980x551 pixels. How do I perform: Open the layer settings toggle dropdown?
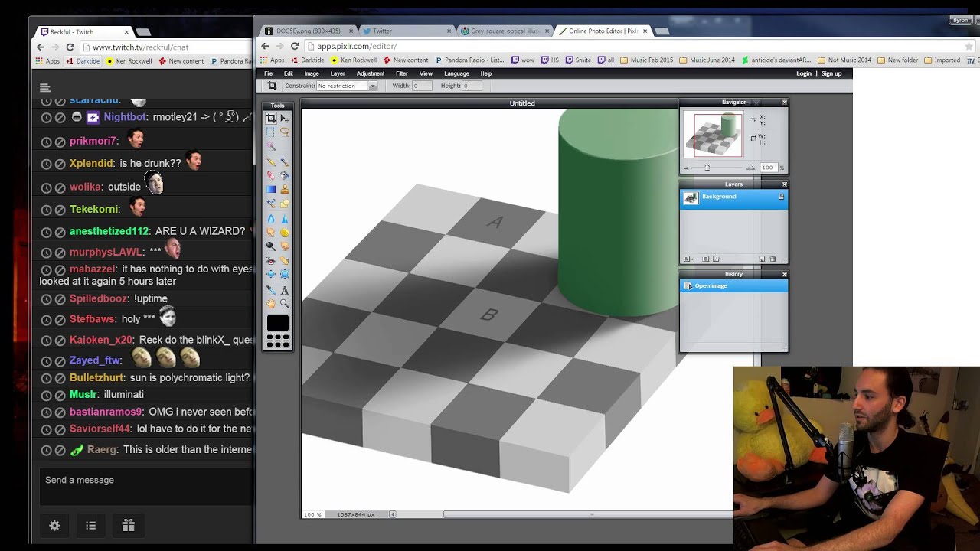(688, 259)
